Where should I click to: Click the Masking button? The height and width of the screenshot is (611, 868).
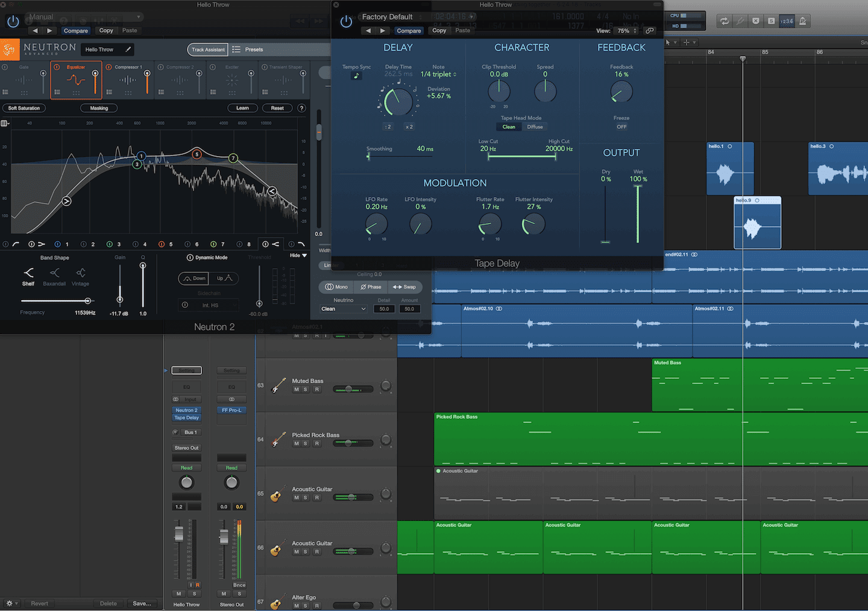(99, 108)
